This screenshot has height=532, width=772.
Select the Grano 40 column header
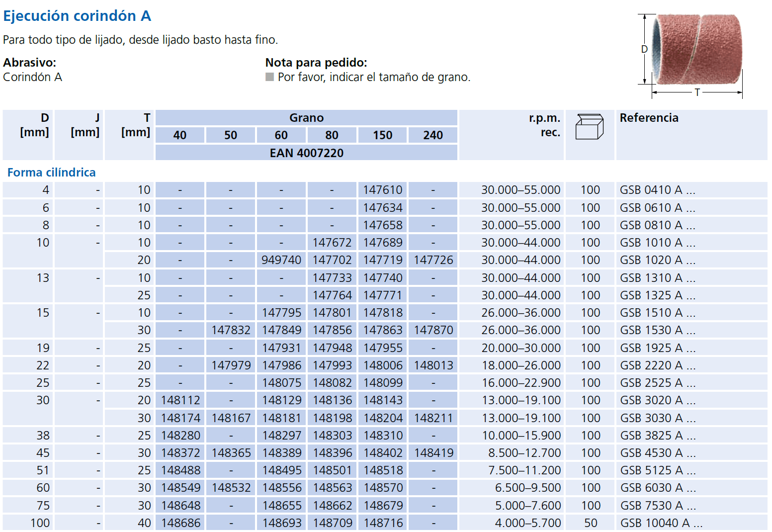tap(180, 135)
